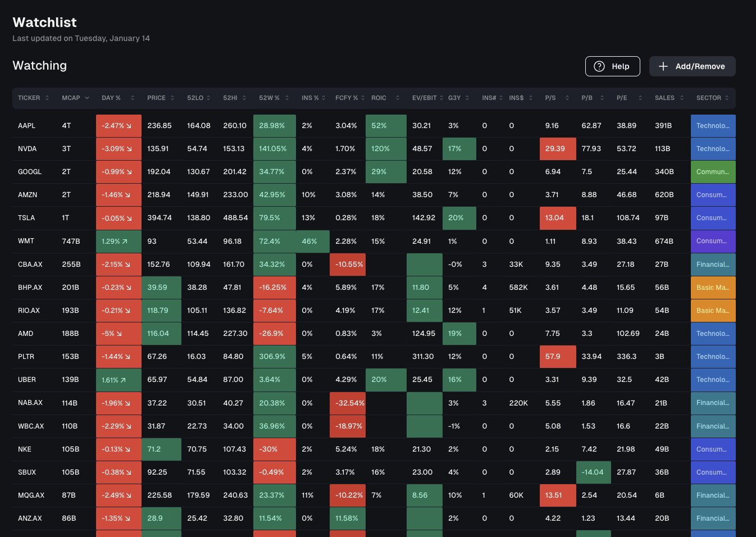The width and height of the screenshot is (756, 537).
Task: Click PLTR's 306.9% 52-week cell
Action: (x=275, y=357)
